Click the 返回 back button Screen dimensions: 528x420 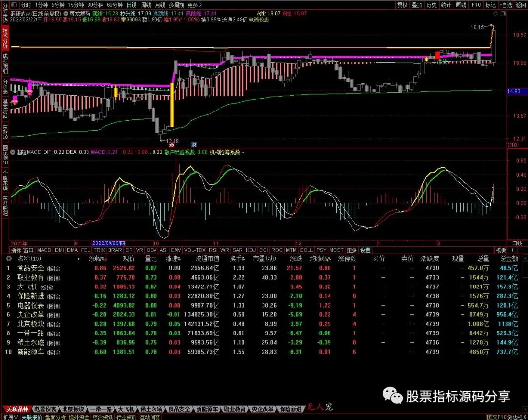(x=521, y=5)
